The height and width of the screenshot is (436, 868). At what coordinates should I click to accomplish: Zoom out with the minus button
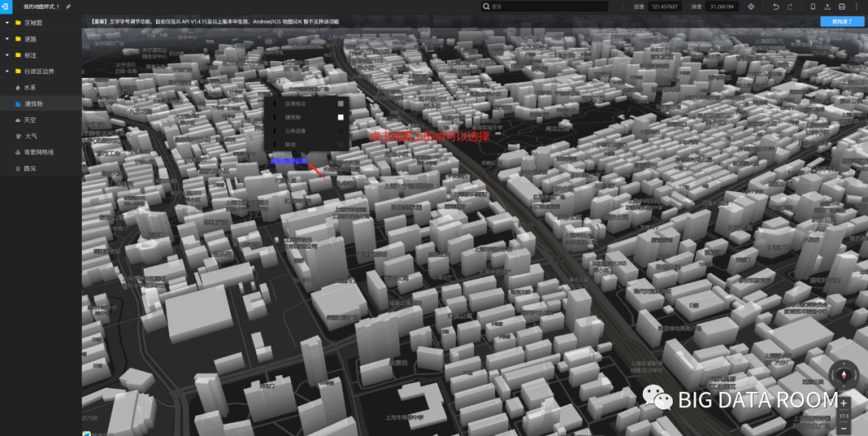(x=844, y=428)
